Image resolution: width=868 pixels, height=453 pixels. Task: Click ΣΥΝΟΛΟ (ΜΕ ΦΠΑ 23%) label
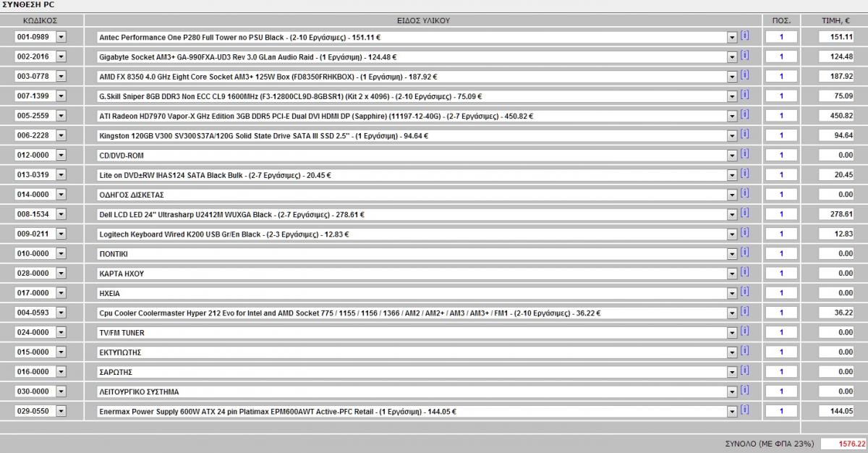pos(770,444)
